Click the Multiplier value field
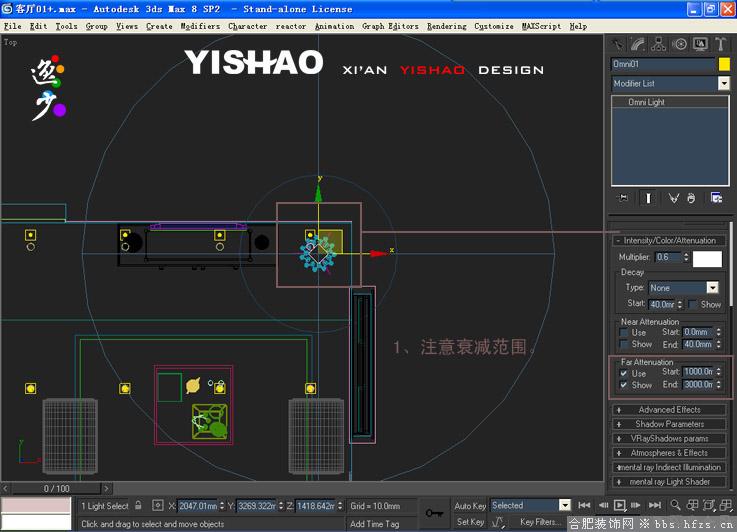Screen dimensions: 737x532 tap(668, 257)
